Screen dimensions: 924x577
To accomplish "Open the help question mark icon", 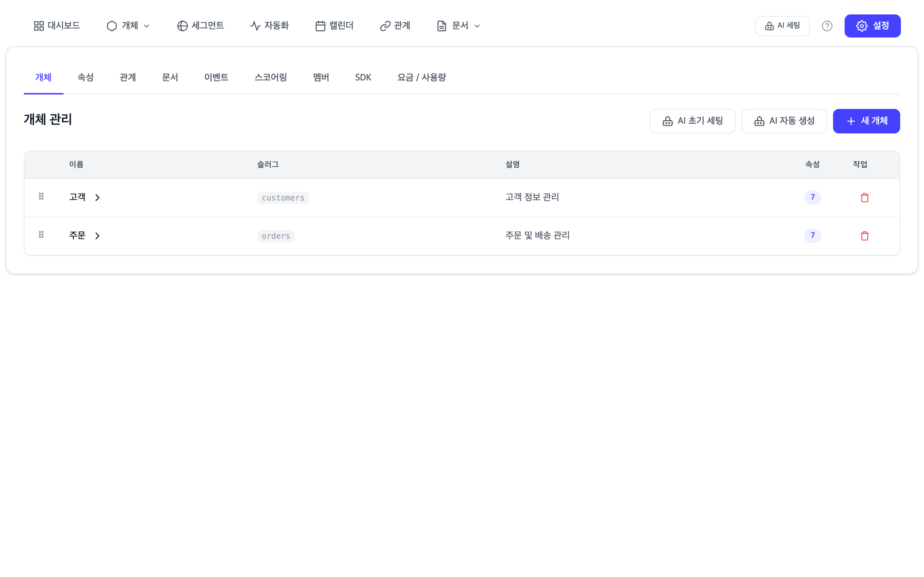I will tap(827, 26).
